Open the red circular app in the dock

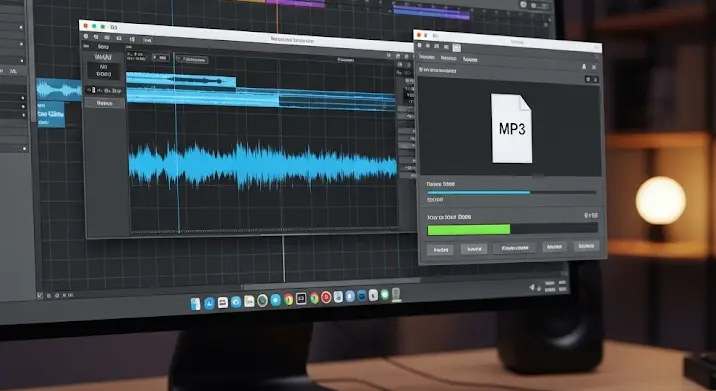[x=326, y=298]
